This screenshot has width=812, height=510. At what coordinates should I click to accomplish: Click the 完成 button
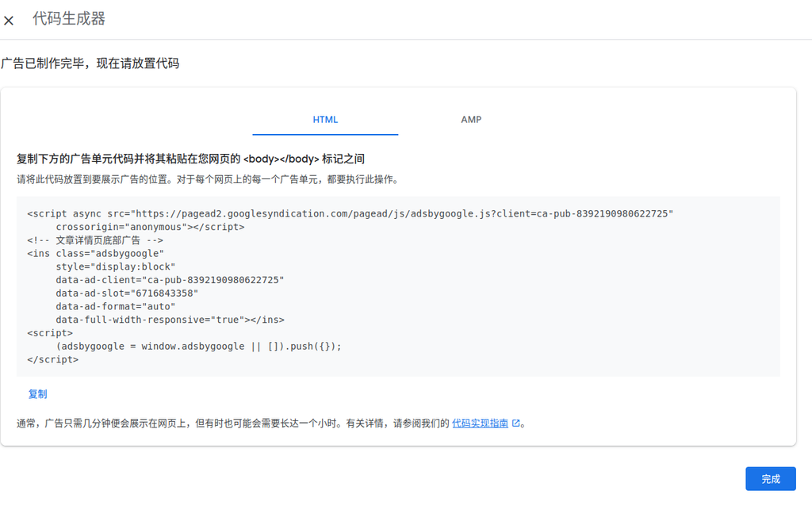point(771,479)
